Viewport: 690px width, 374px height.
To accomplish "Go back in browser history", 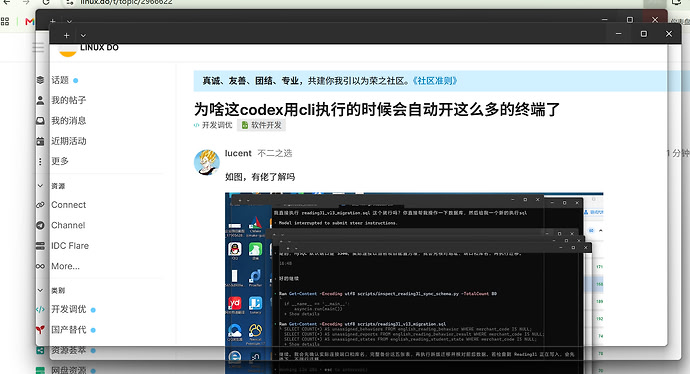I will pos(7,2).
